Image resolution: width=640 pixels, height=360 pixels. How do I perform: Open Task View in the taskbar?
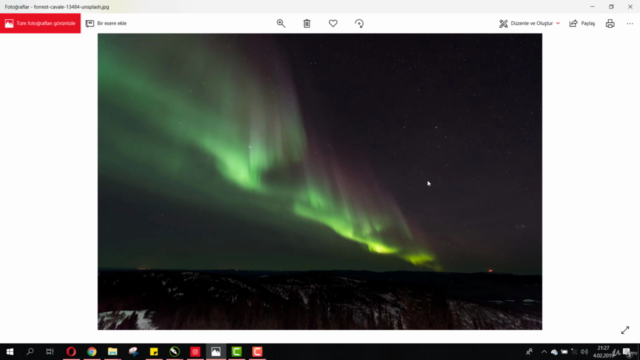tap(50, 351)
